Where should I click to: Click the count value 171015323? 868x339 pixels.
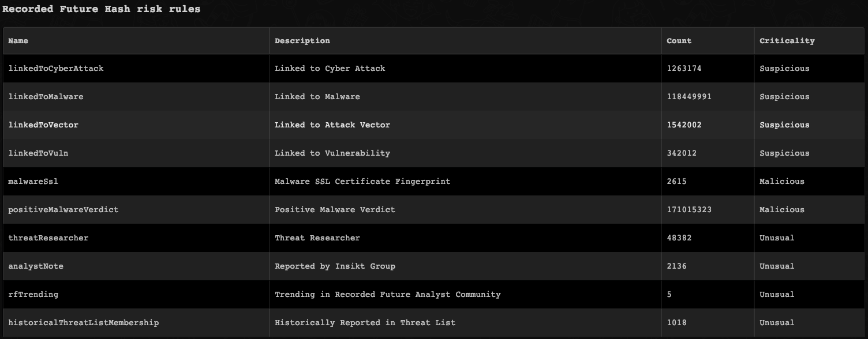click(689, 210)
